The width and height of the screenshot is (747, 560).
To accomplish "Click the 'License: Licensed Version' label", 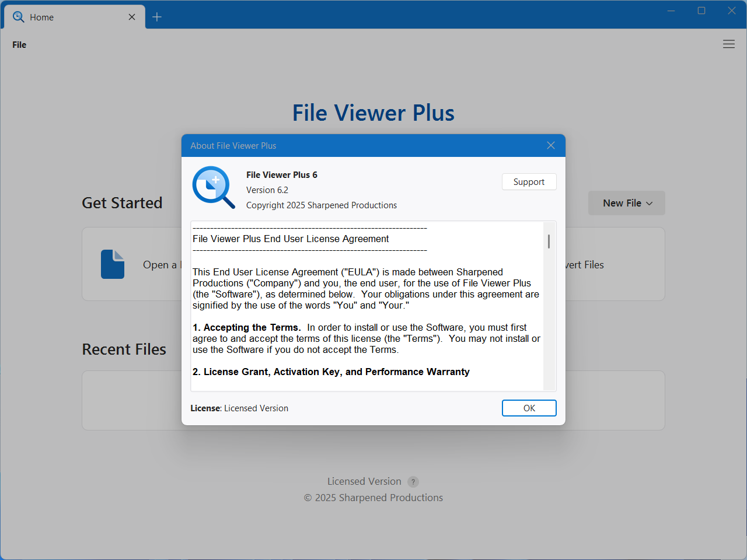I will point(239,408).
